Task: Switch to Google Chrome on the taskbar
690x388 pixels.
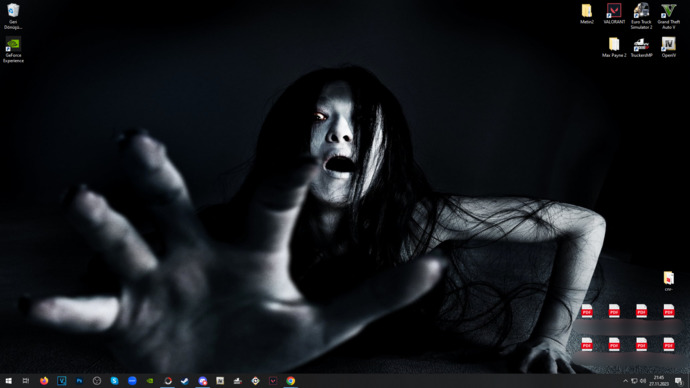Action: (x=290, y=381)
